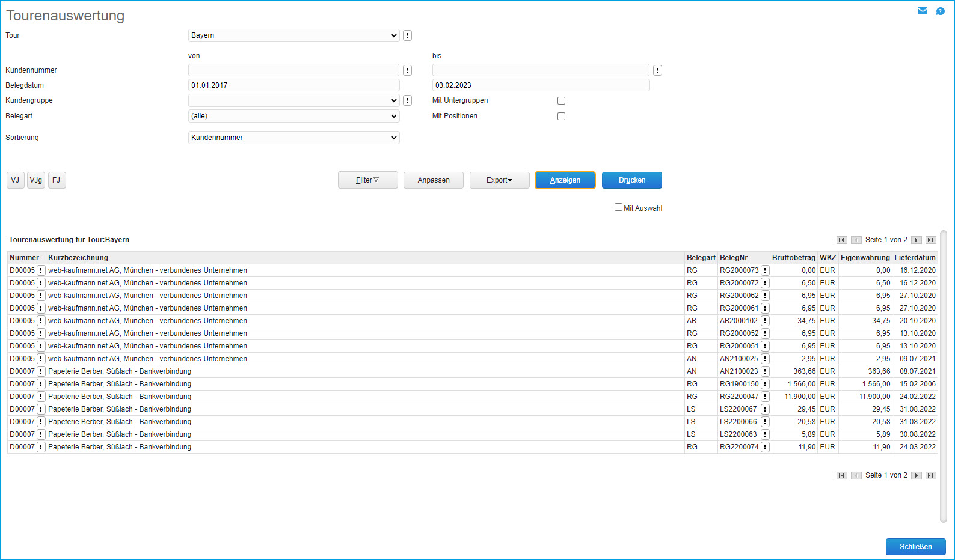Viewport: 955px width, 560px height.
Task: Click the Belegdatum von date field
Action: point(293,85)
